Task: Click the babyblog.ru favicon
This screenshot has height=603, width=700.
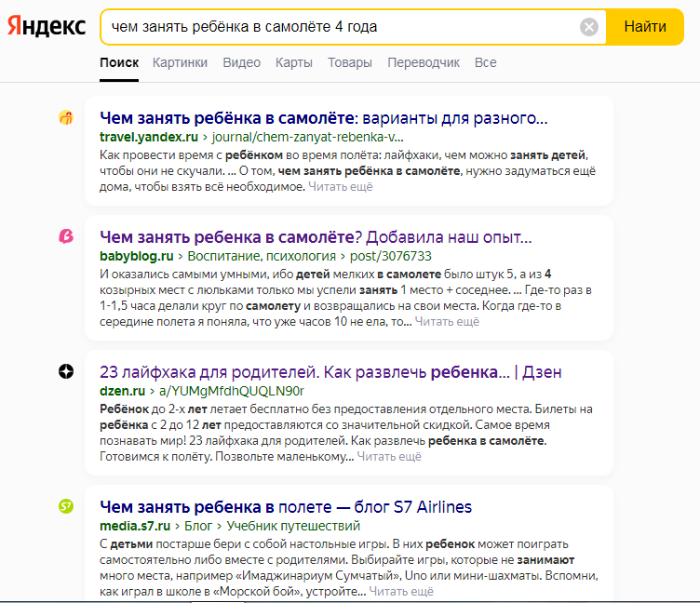Action: (66, 236)
